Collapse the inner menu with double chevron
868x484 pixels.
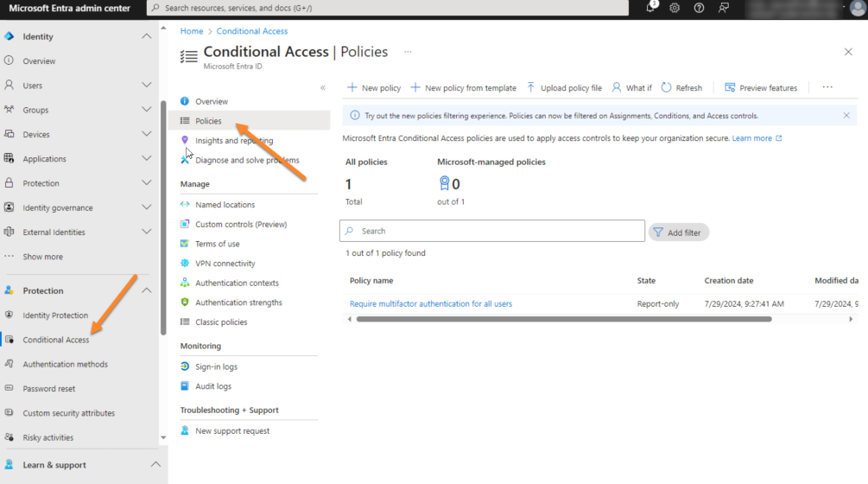pyautogui.click(x=323, y=87)
